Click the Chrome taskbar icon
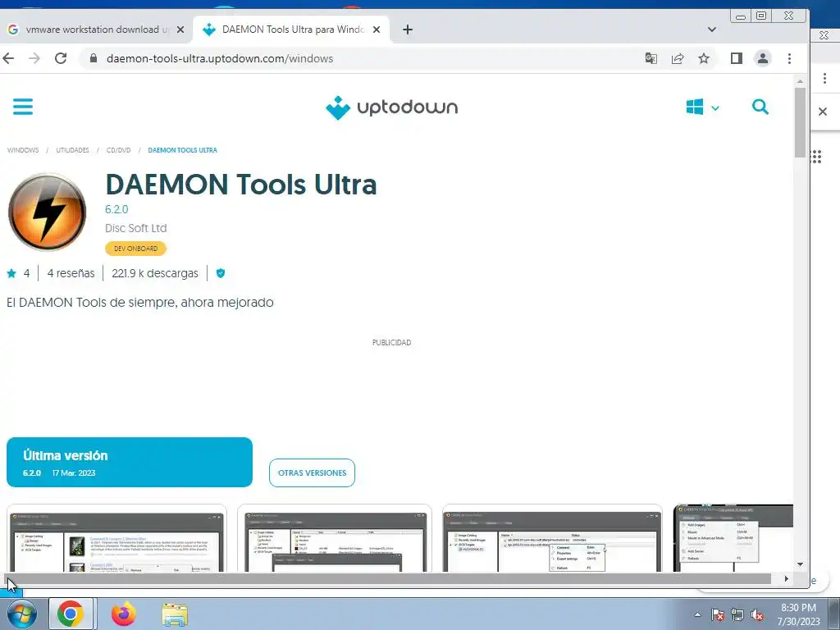The width and height of the screenshot is (840, 630). click(x=71, y=614)
